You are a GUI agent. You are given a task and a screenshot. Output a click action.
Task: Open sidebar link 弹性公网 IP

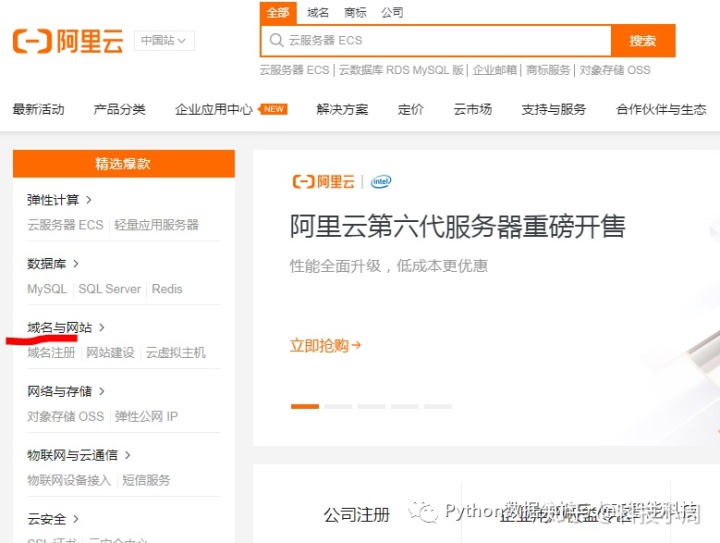coord(146,416)
